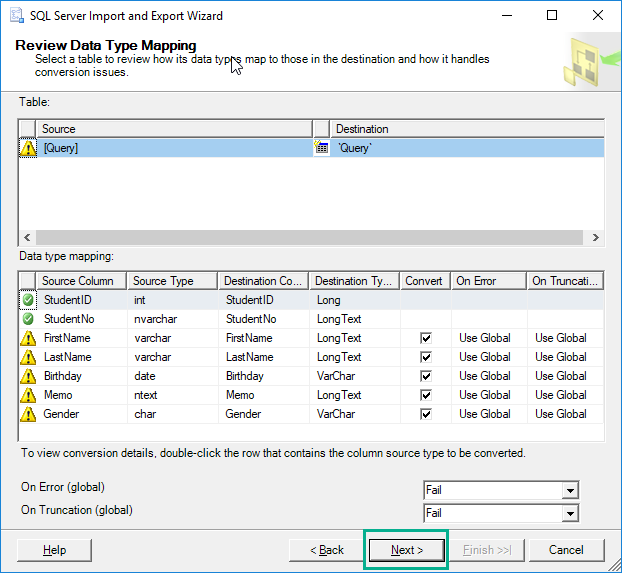Click the Help button
This screenshot has height=573, width=622.
55,550
